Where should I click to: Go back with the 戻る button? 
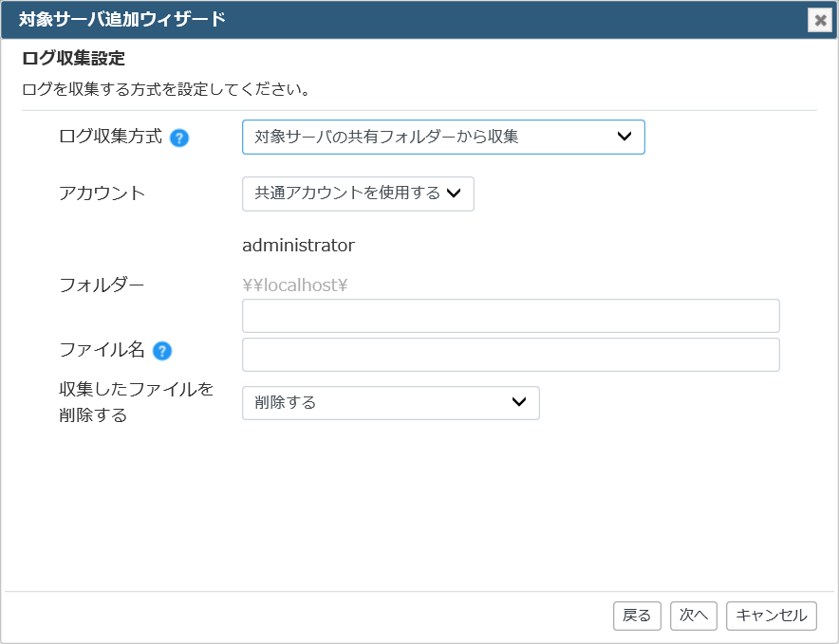click(x=637, y=616)
